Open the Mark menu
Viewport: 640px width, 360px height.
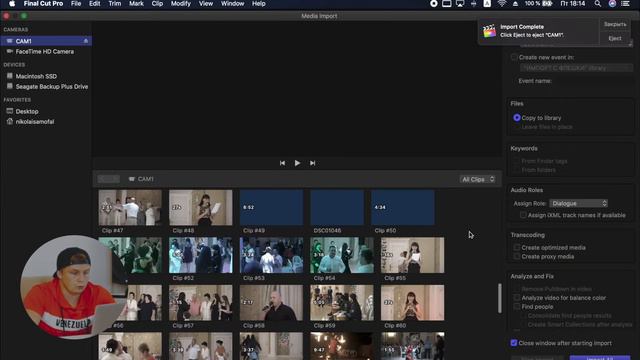[x=136, y=4]
